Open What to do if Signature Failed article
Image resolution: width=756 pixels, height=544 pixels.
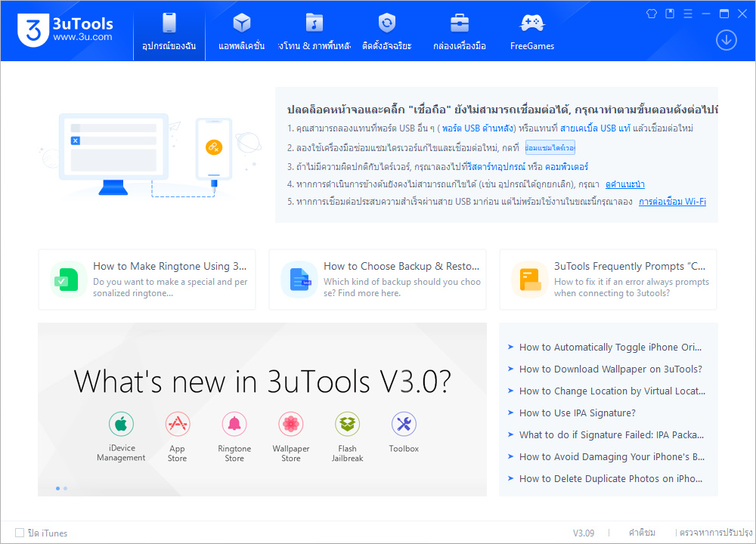click(x=612, y=434)
